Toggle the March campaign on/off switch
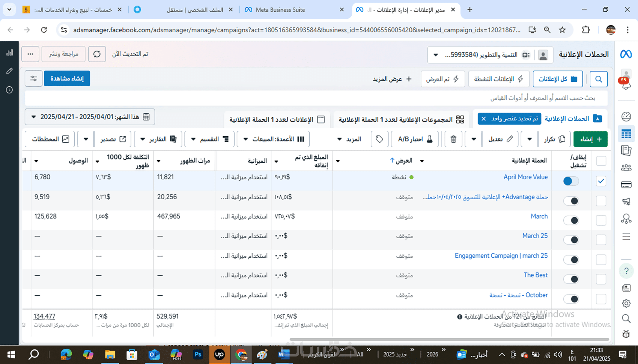The width and height of the screenshot is (638, 364). (571, 221)
